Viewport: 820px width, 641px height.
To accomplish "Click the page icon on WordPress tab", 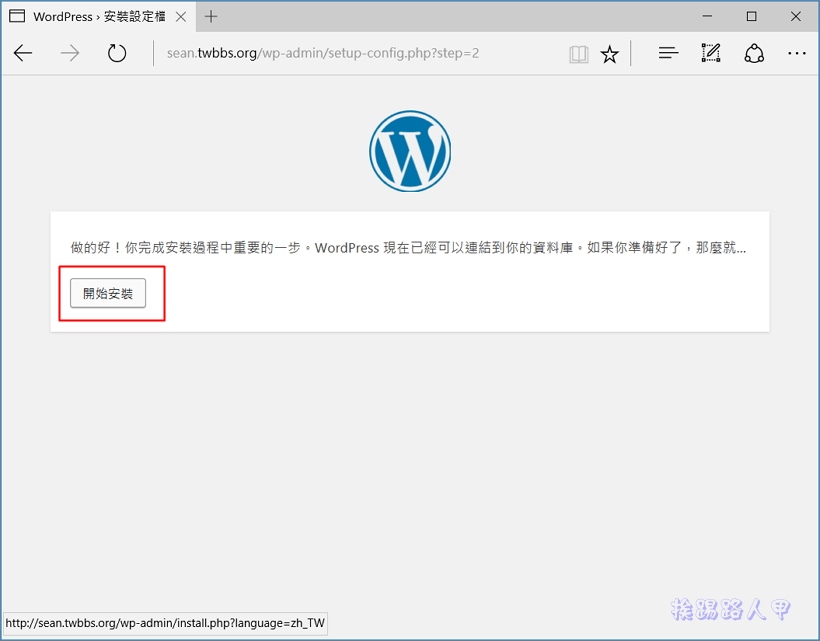I will coord(17,16).
